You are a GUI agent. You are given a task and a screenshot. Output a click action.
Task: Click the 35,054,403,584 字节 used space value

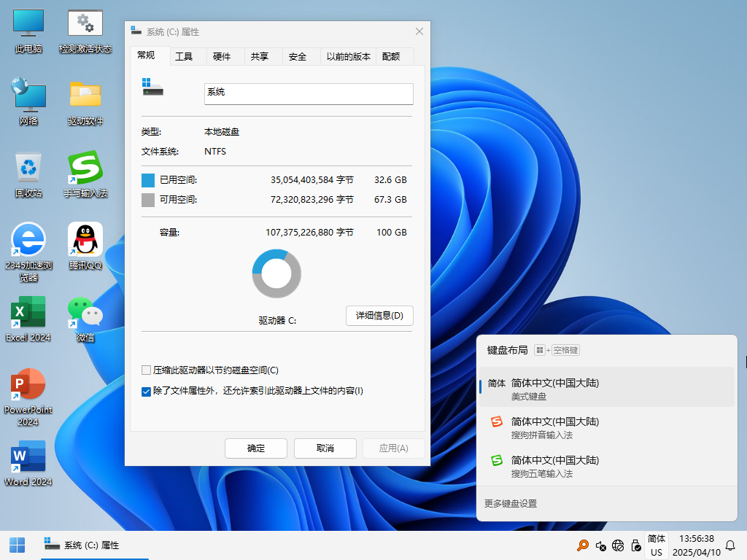(312, 180)
